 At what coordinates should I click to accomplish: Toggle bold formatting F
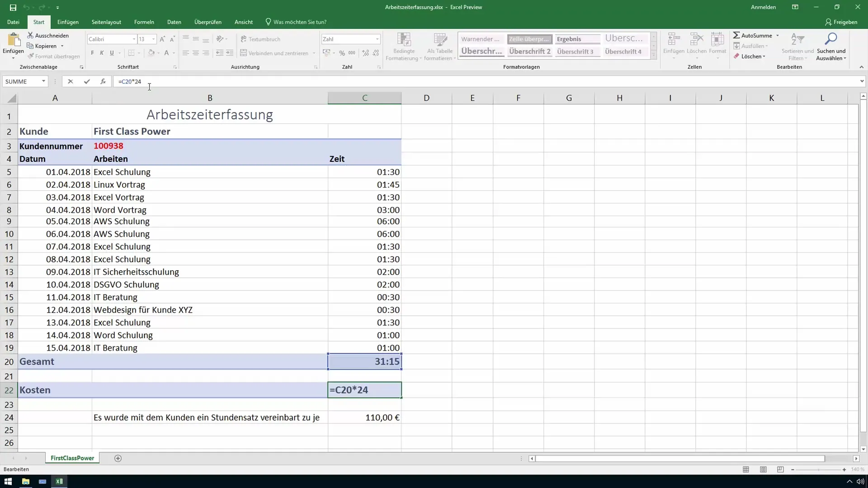(92, 53)
